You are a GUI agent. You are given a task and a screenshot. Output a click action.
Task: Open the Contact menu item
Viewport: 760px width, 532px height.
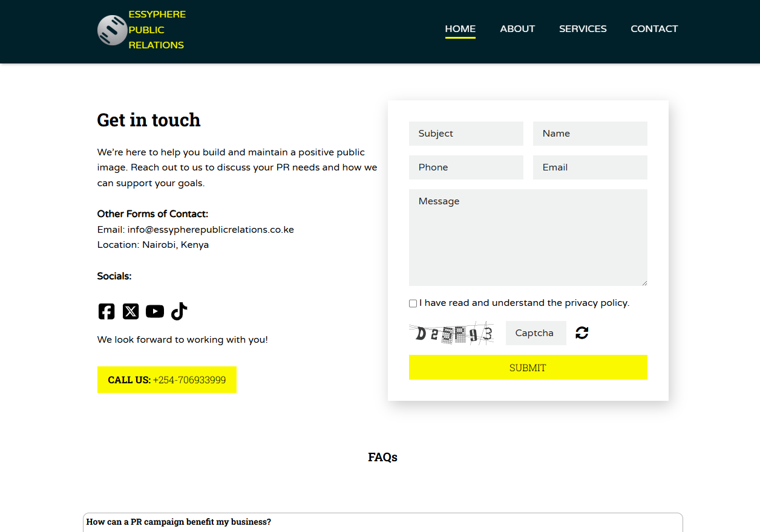coord(654,29)
